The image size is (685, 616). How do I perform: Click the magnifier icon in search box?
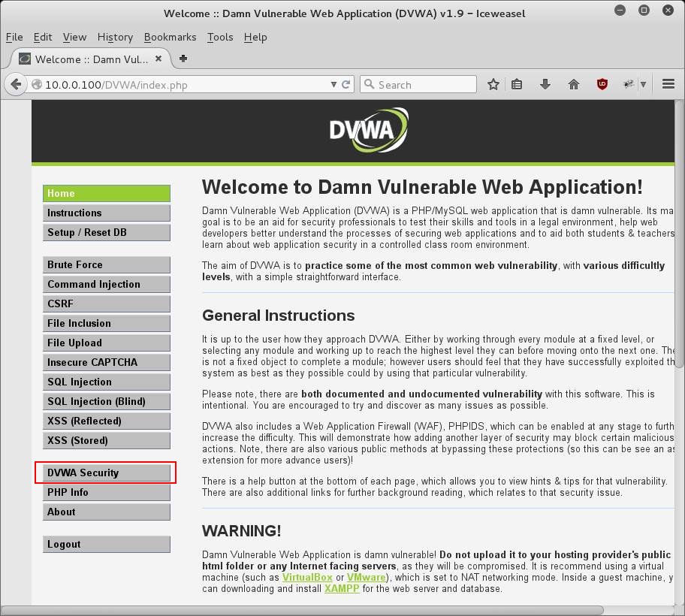point(369,84)
